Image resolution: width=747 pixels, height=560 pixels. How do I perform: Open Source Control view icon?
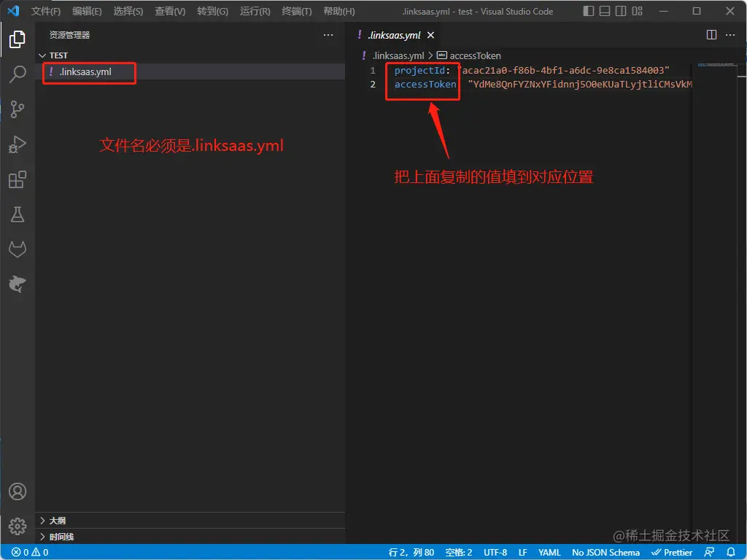(18, 109)
